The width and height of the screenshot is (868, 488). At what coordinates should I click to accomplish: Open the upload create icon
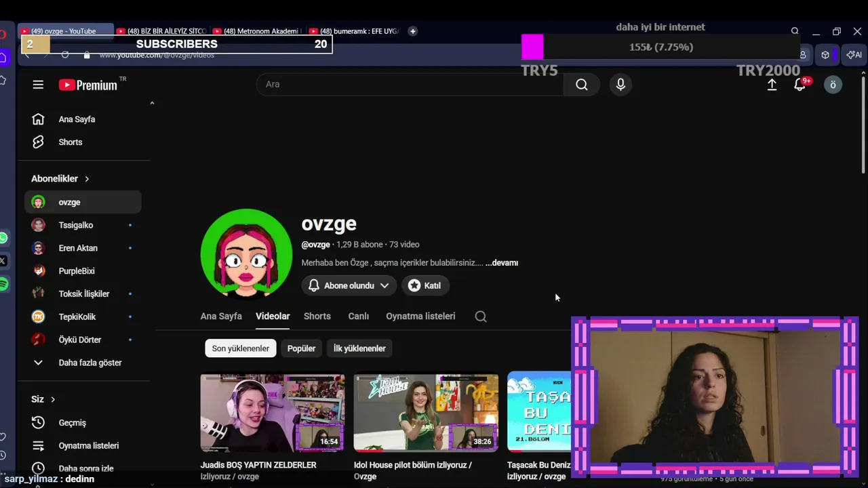pyautogui.click(x=772, y=85)
